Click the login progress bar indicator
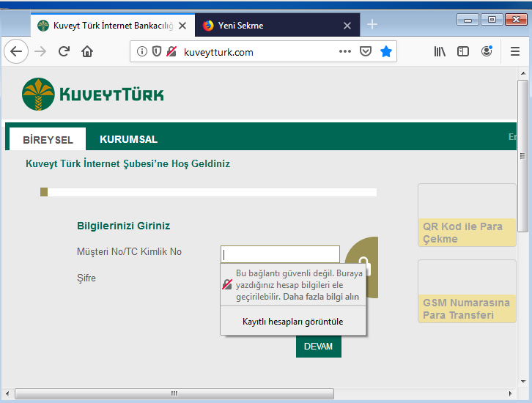The height and width of the screenshot is (403, 532). coord(44,192)
